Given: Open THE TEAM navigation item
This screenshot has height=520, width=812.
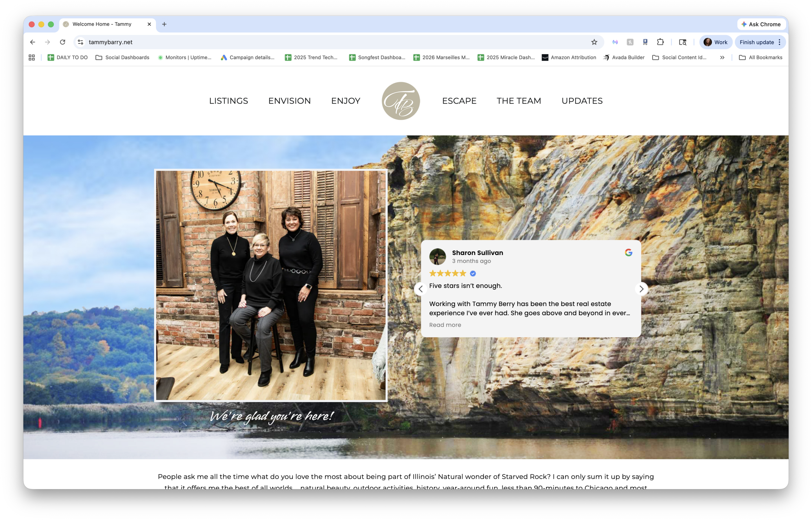Looking at the screenshot, I should pos(519,101).
